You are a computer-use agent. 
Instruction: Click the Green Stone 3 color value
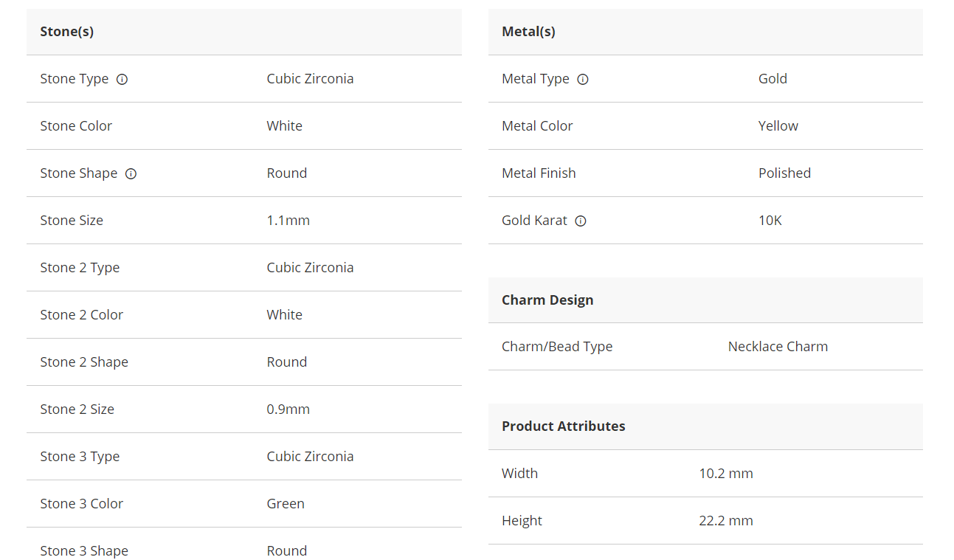point(286,504)
